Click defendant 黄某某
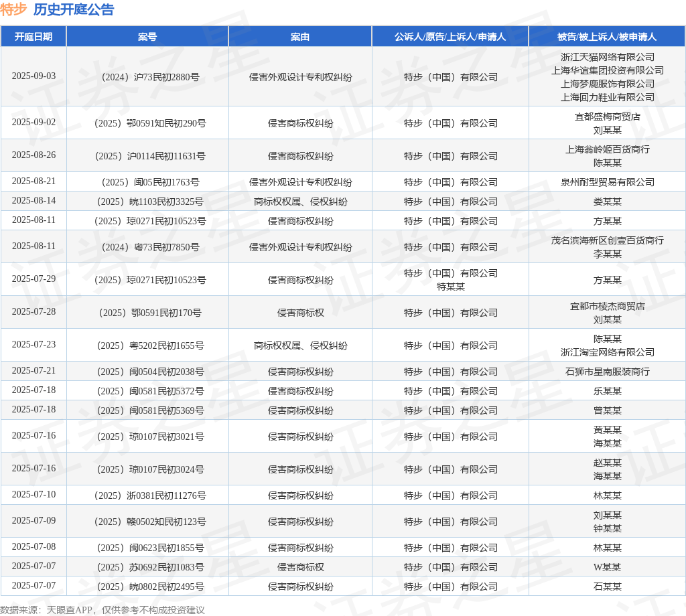 tap(607, 430)
